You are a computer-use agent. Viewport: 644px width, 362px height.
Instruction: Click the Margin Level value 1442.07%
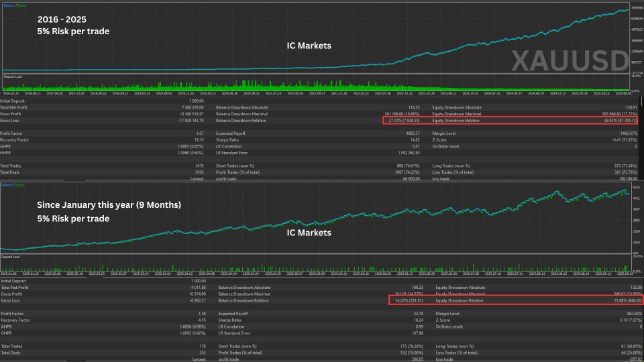tap(629, 133)
